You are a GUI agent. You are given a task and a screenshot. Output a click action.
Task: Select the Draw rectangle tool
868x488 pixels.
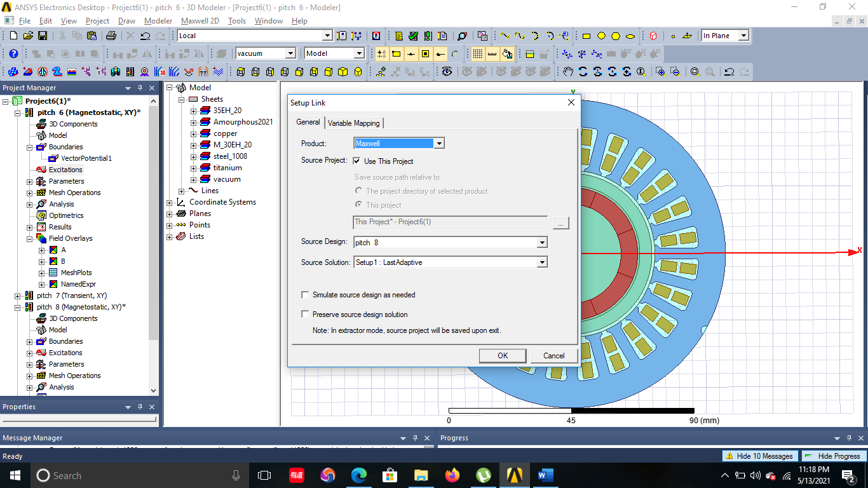point(587,36)
